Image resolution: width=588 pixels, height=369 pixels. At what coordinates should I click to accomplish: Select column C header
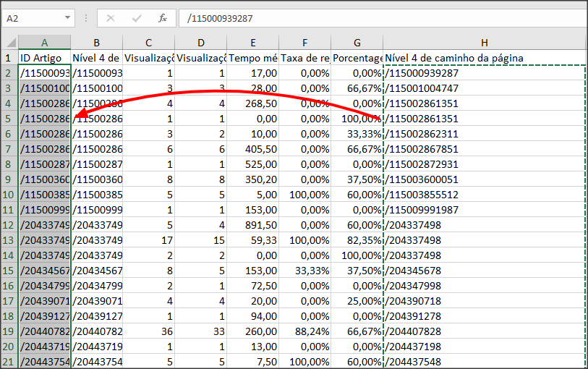point(148,43)
